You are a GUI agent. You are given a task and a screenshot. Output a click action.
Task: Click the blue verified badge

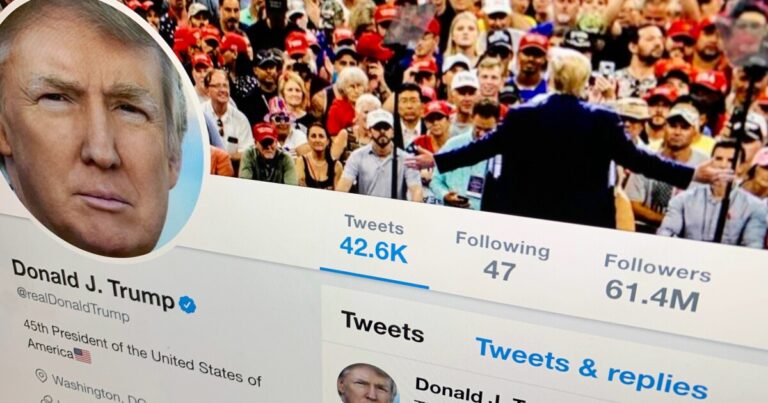pyautogui.click(x=187, y=305)
